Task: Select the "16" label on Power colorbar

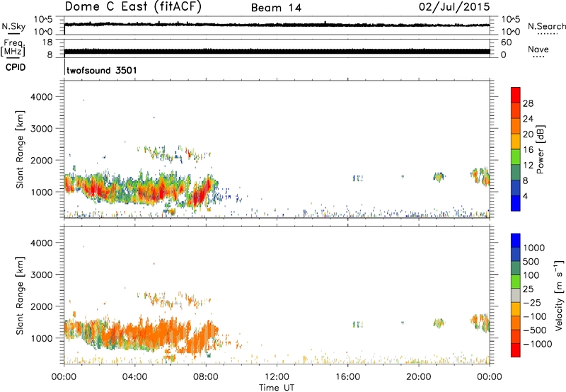Action: pos(528,150)
